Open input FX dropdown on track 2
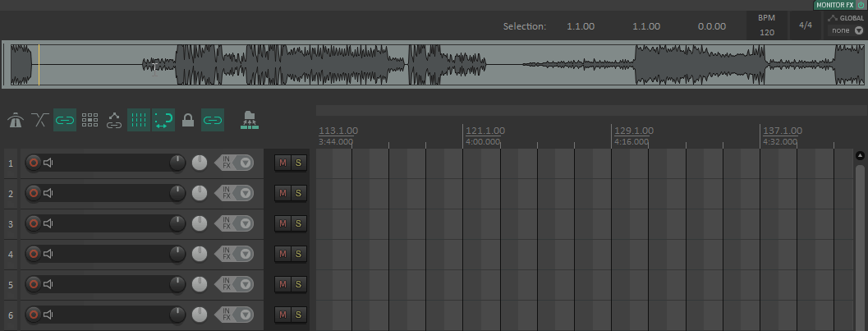868x331 pixels. pyautogui.click(x=245, y=194)
